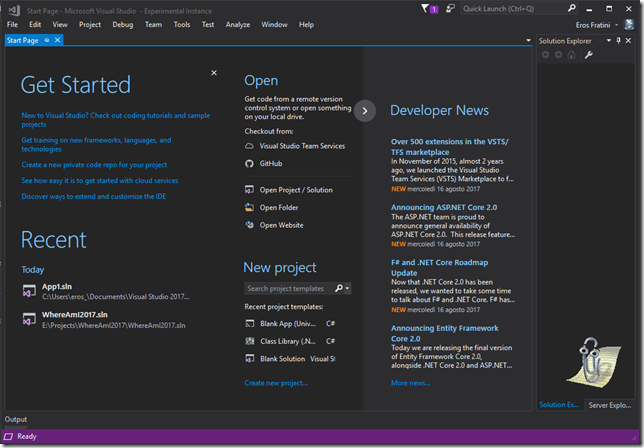The height and width of the screenshot is (448, 644).
Task: Click the App1.sln solution file icon
Action: pyautogui.click(x=29, y=291)
